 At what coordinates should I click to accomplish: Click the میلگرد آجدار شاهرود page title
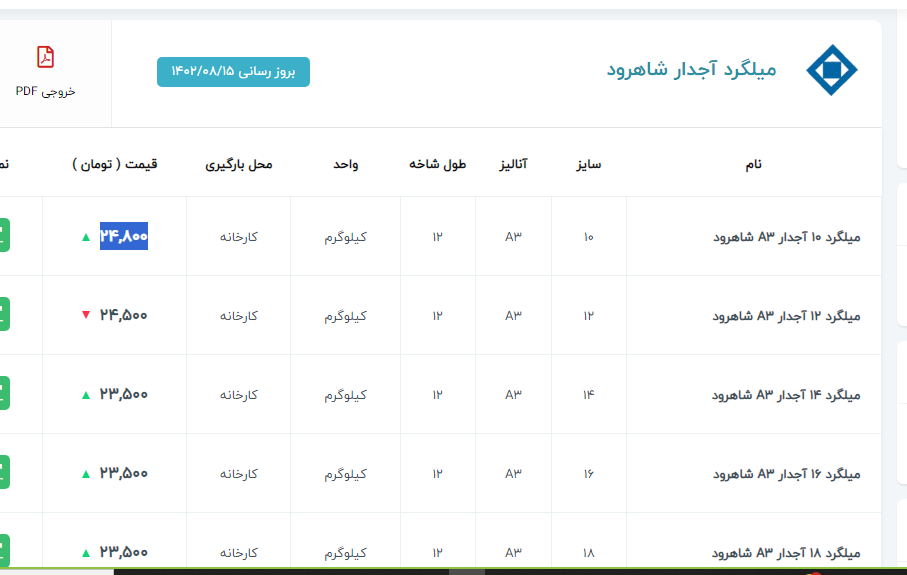pos(691,70)
